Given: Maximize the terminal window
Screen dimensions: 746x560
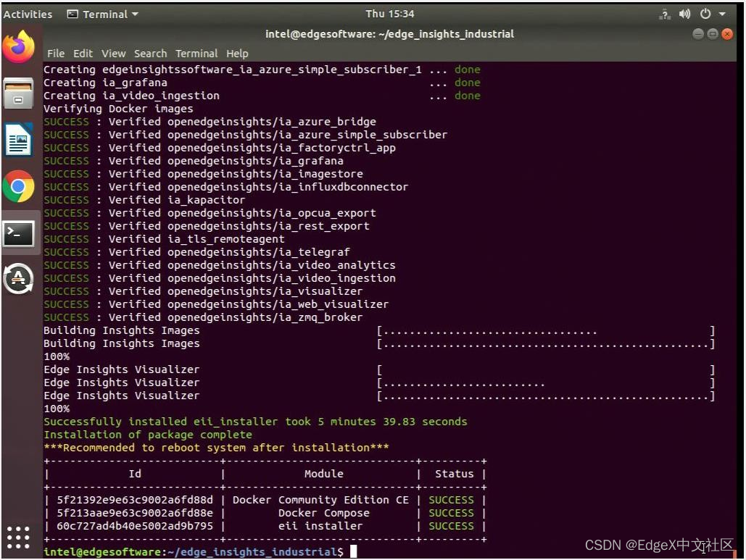Looking at the screenshot, I should [713, 34].
